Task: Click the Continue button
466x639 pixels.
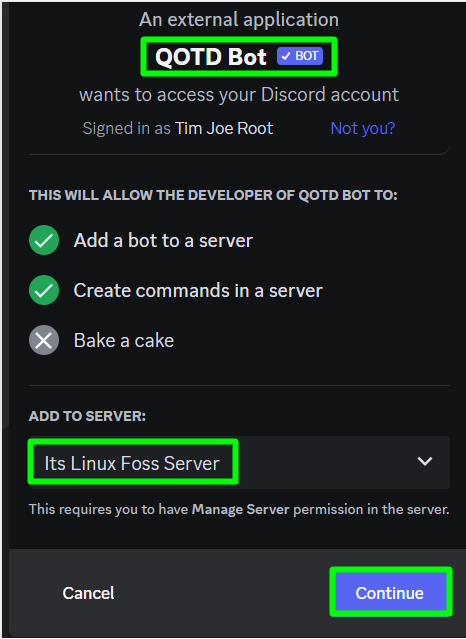Action: click(391, 593)
